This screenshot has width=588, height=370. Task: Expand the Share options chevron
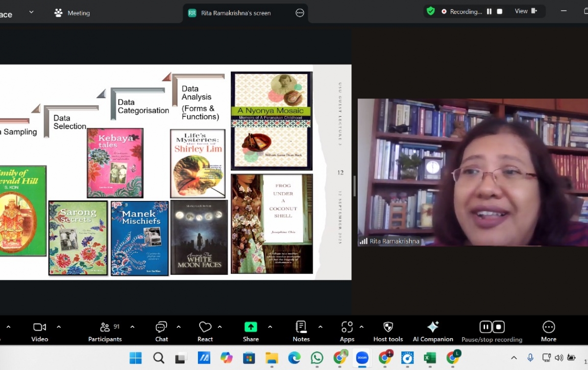pyautogui.click(x=270, y=327)
